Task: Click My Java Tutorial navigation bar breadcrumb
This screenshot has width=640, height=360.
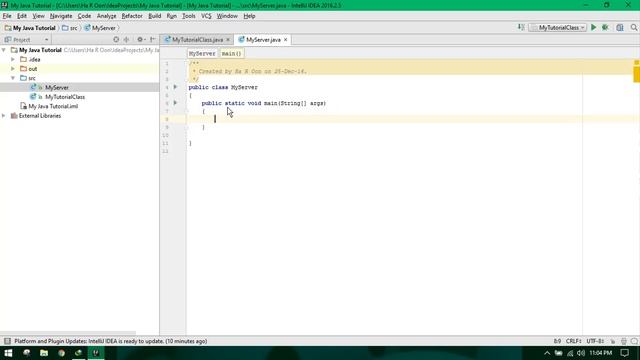Action: (x=30, y=28)
